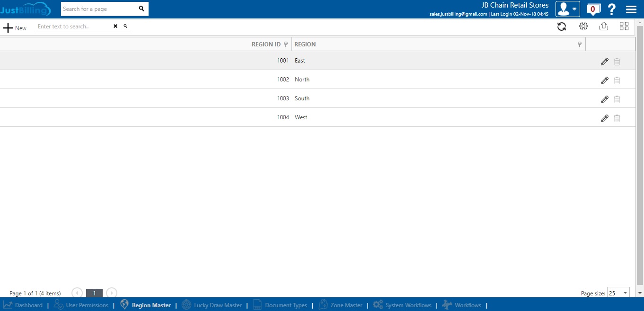The width and height of the screenshot is (644, 311).
Task: Refresh the region list
Action: (562, 27)
